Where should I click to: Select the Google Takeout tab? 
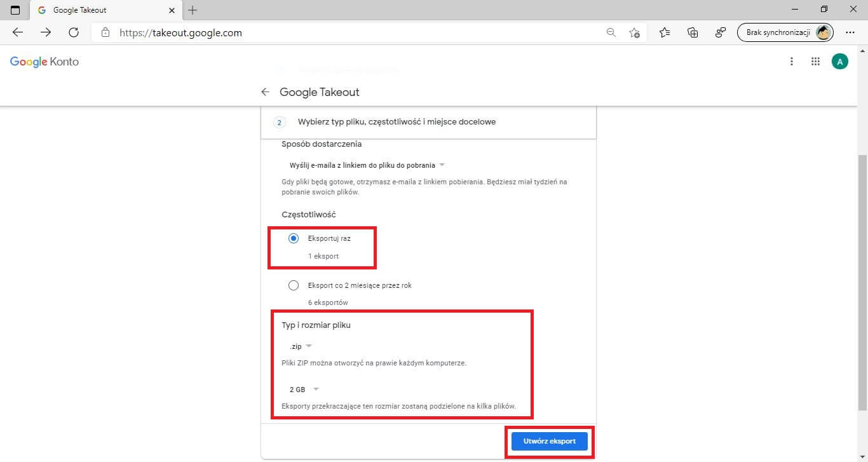click(x=106, y=10)
